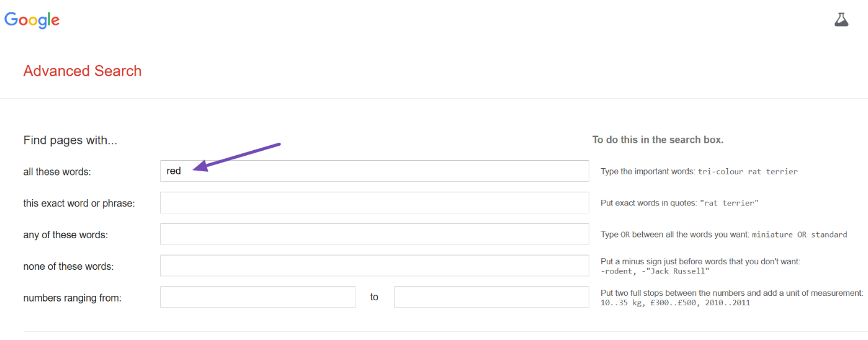The image size is (868, 340).
Task: Click the 'this exact word or phrase' input
Action: [374, 203]
